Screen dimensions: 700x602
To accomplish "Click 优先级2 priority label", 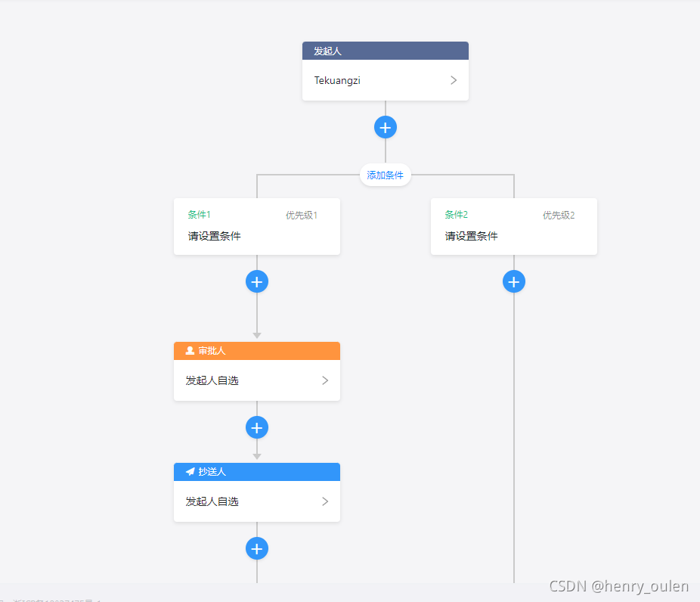I will 559,216.
